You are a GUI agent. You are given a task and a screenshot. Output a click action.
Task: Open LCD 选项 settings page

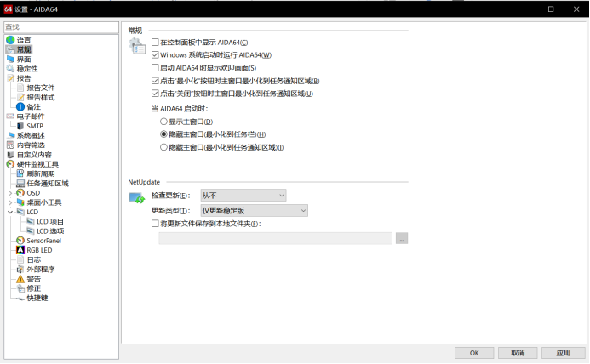point(50,231)
